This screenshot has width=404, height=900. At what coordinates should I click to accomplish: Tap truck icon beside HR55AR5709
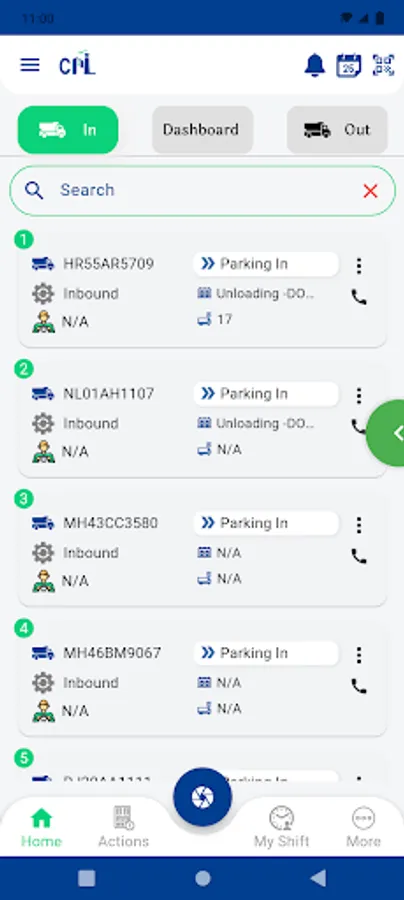[x=43, y=264]
